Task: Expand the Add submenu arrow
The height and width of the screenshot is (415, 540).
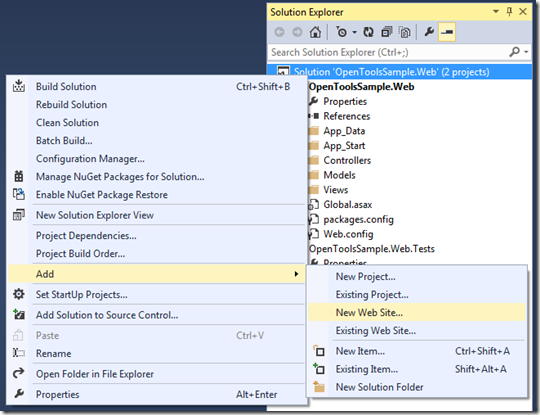Action: (296, 274)
